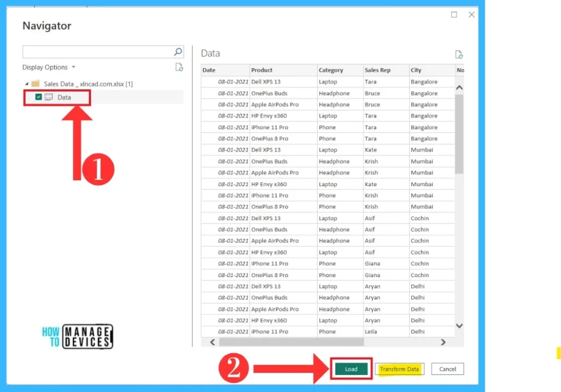Click the Sales Data folder icon
Screen dimensions: 561x392
(x=36, y=84)
